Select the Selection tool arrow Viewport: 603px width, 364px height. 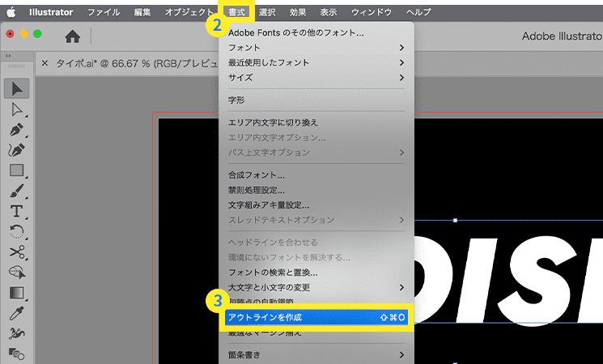point(17,89)
